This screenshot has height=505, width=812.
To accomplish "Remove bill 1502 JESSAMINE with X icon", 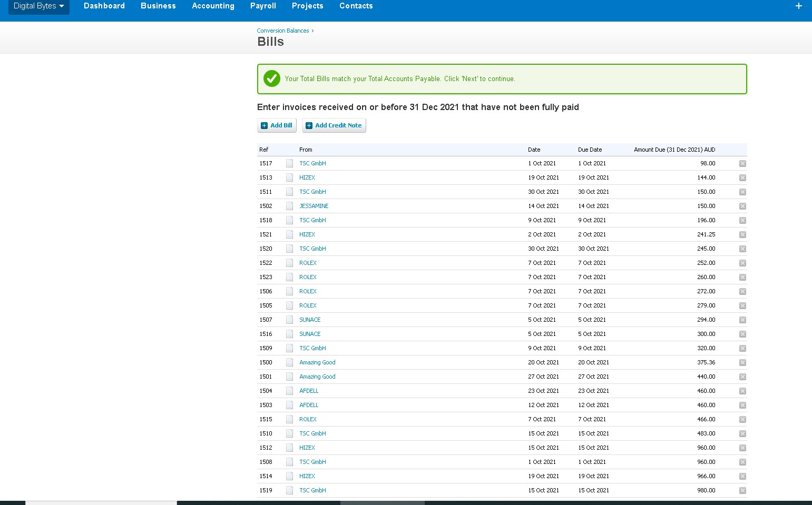I will click(x=742, y=206).
